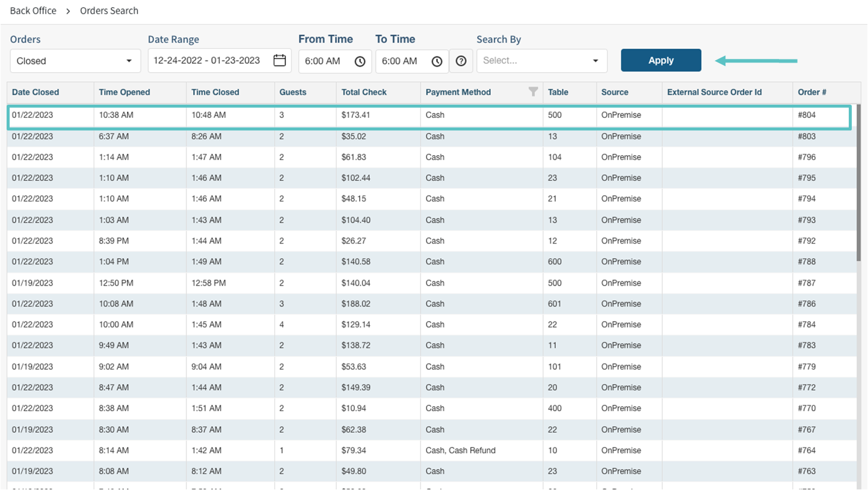Click the Payment Method filter icon
This screenshot has height=490, width=868.
[x=532, y=92]
